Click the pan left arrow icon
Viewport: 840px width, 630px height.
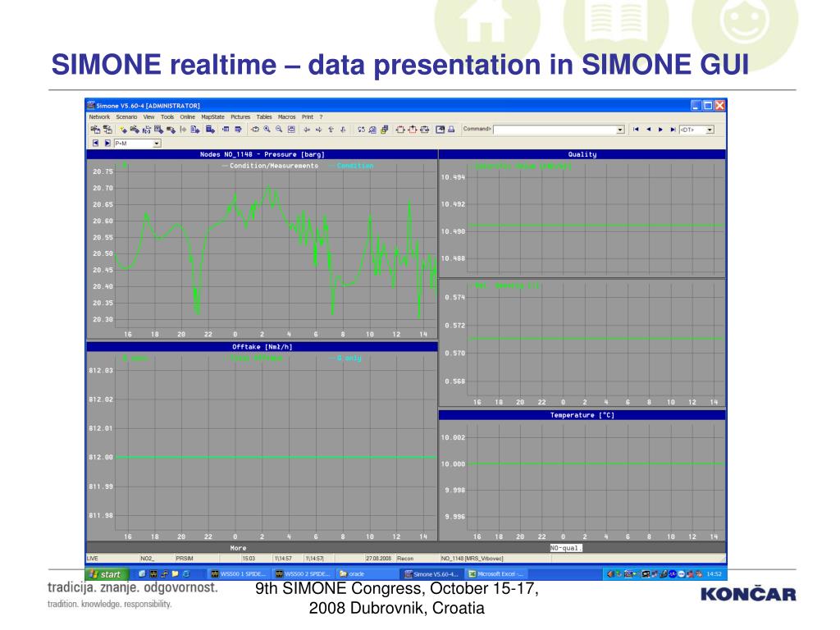tap(307, 130)
